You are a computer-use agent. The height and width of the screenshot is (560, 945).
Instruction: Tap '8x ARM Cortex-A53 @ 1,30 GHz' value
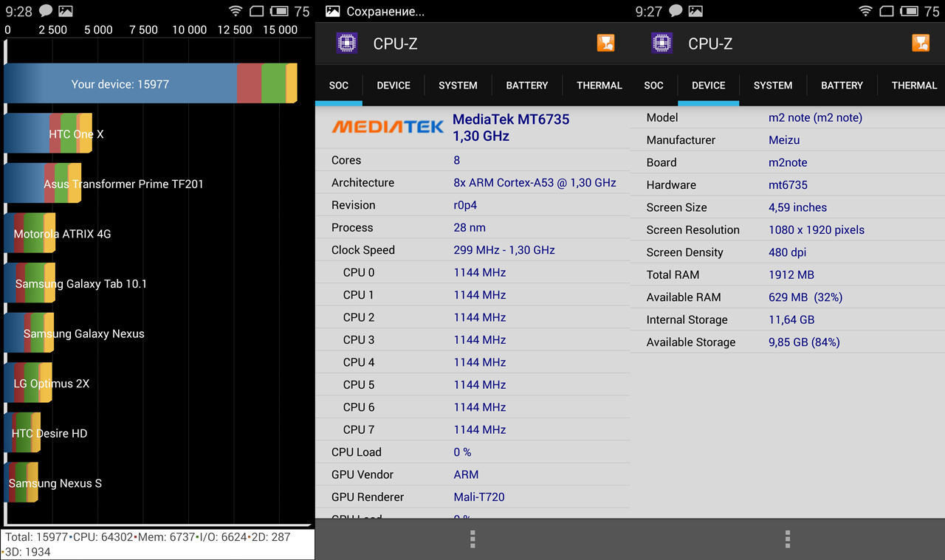click(x=535, y=182)
